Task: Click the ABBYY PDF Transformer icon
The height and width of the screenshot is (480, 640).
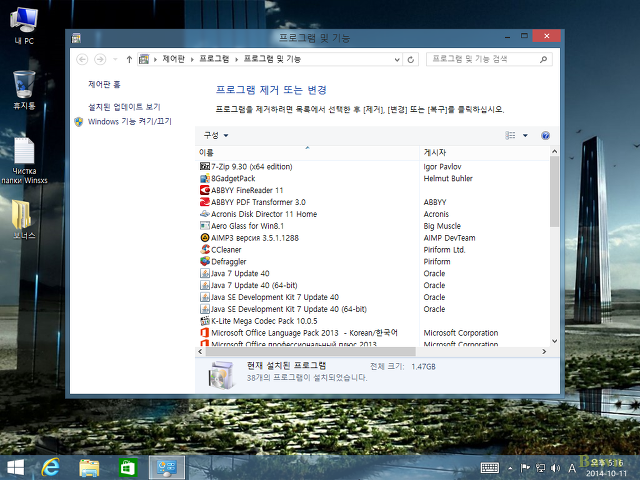Action: click(x=204, y=202)
